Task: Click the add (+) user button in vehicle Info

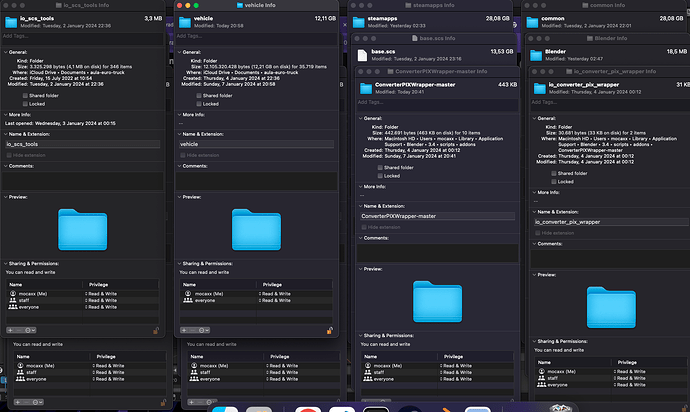Action: coord(184,330)
